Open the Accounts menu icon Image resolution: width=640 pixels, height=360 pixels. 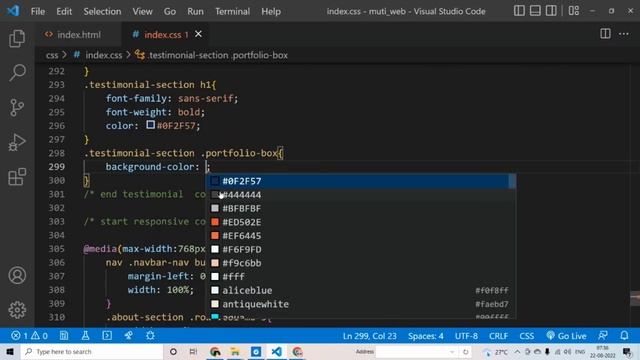(17, 275)
